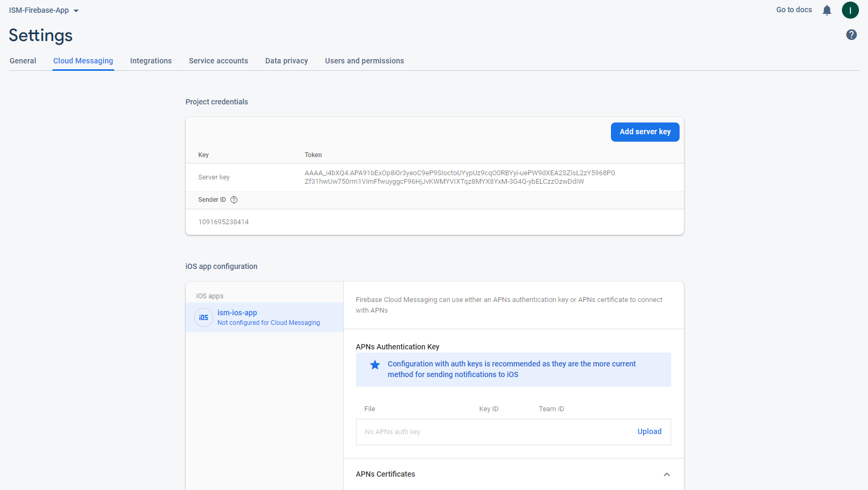Click the auth keys recommendation message
Image resolution: width=868 pixels, height=490 pixels.
click(x=511, y=369)
